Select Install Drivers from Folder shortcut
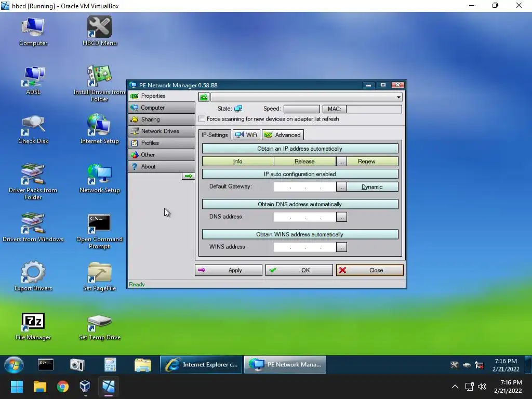The height and width of the screenshot is (399, 532). (99, 84)
